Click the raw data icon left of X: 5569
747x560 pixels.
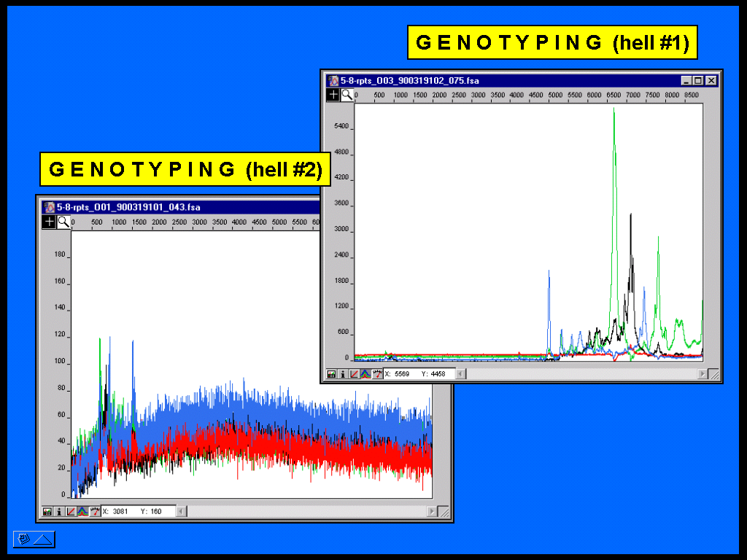click(x=377, y=374)
